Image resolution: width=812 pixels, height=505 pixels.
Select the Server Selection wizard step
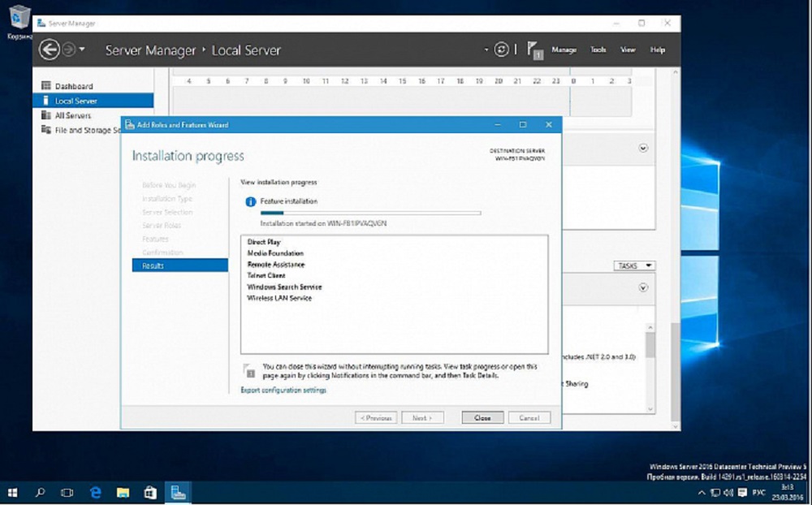click(167, 212)
